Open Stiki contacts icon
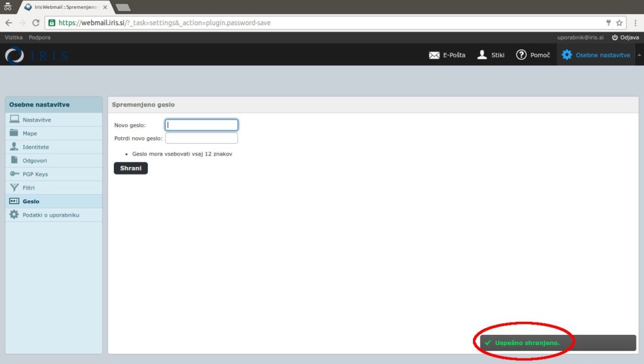Image resolution: width=644 pixels, height=364 pixels. (x=482, y=55)
